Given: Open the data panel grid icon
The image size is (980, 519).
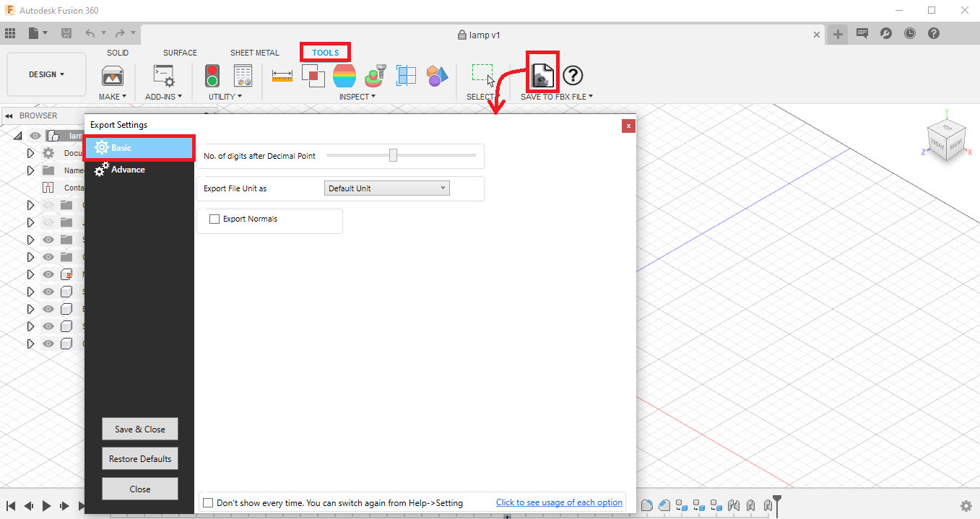Looking at the screenshot, I should point(10,33).
